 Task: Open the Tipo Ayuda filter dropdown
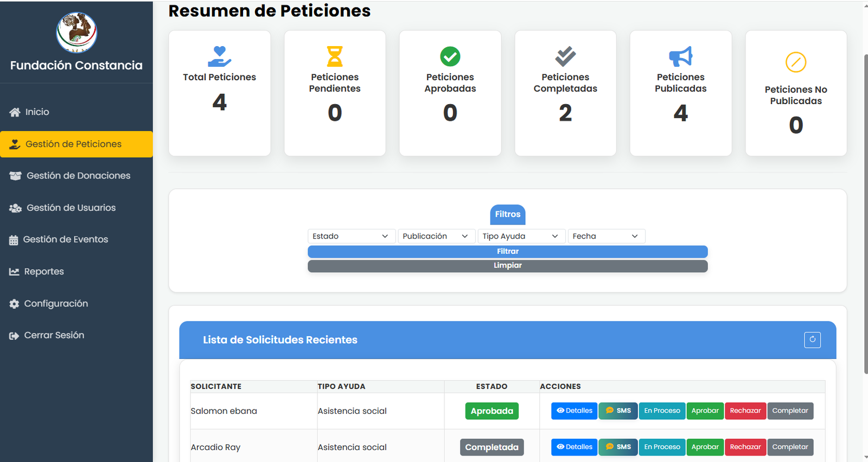[521, 236]
